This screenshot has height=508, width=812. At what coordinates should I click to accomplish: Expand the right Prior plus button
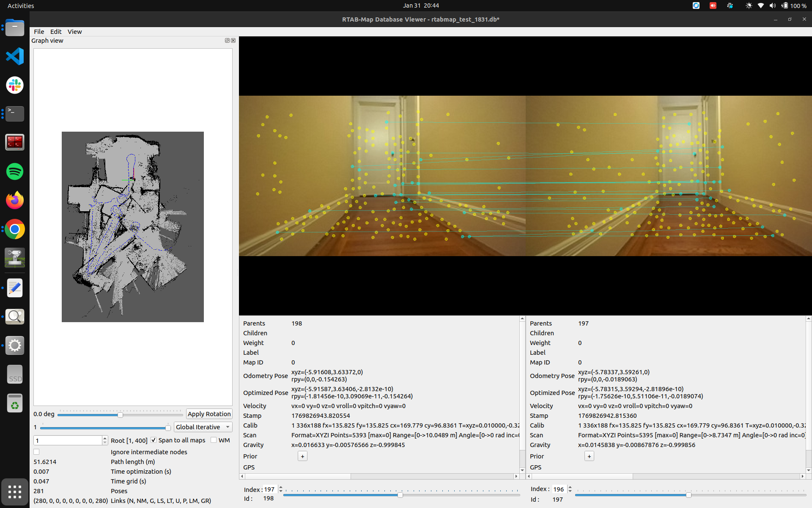point(589,456)
